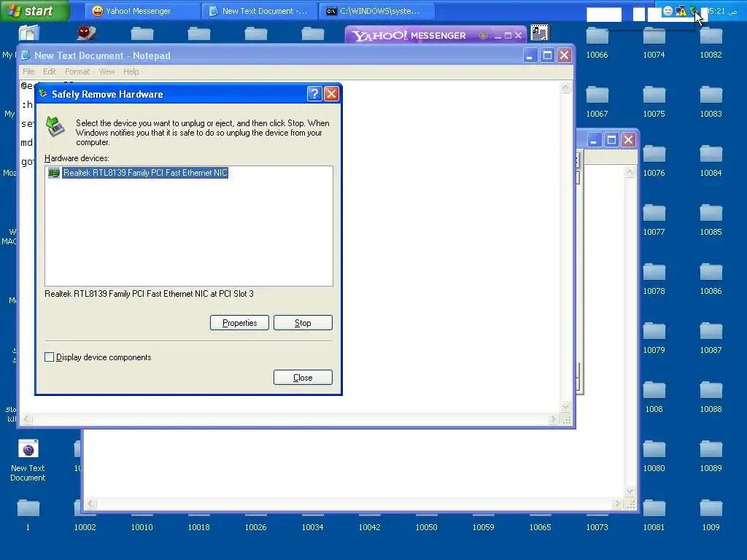Open the desktop folder 10074
Screen dimensions: 747x560
(x=654, y=43)
